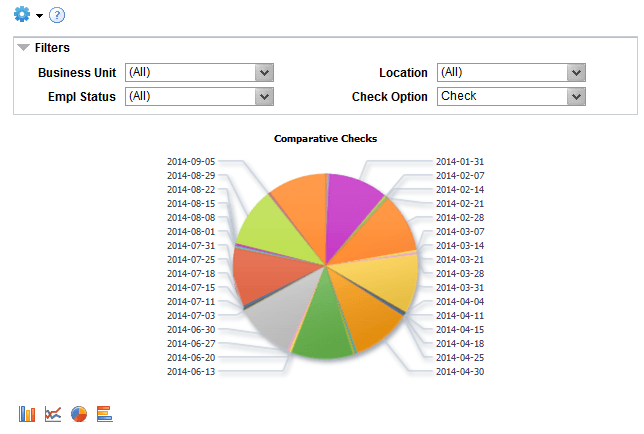
Task: Click the 2014-04-11 label
Action: click(460, 315)
